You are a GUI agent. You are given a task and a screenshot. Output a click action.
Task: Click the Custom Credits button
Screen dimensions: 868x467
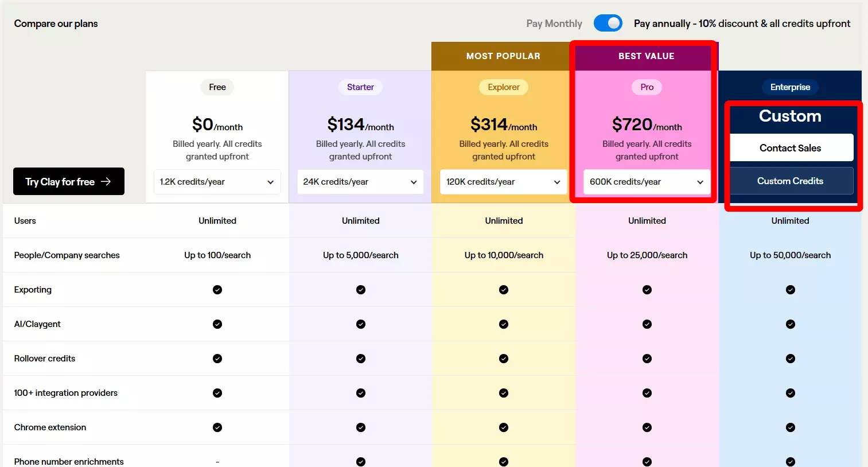pyautogui.click(x=790, y=181)
